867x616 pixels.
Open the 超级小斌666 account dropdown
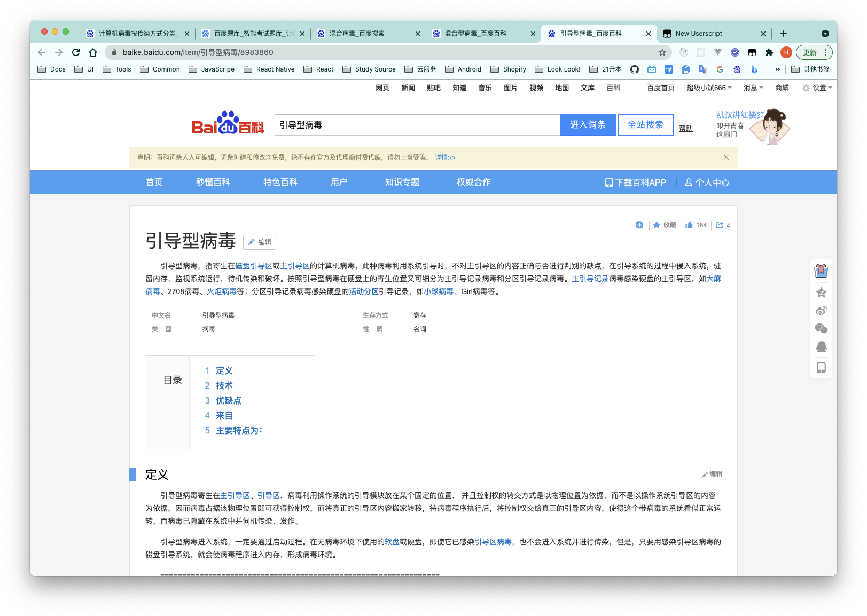pos(709,88)
